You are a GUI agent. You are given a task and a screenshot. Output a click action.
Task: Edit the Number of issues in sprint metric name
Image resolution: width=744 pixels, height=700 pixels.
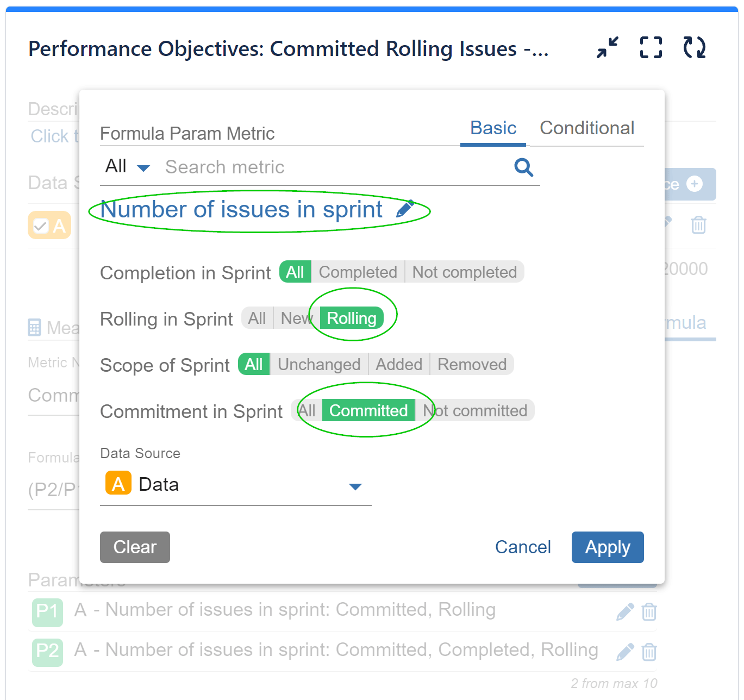pyautogui.click(x=407, y=208)
